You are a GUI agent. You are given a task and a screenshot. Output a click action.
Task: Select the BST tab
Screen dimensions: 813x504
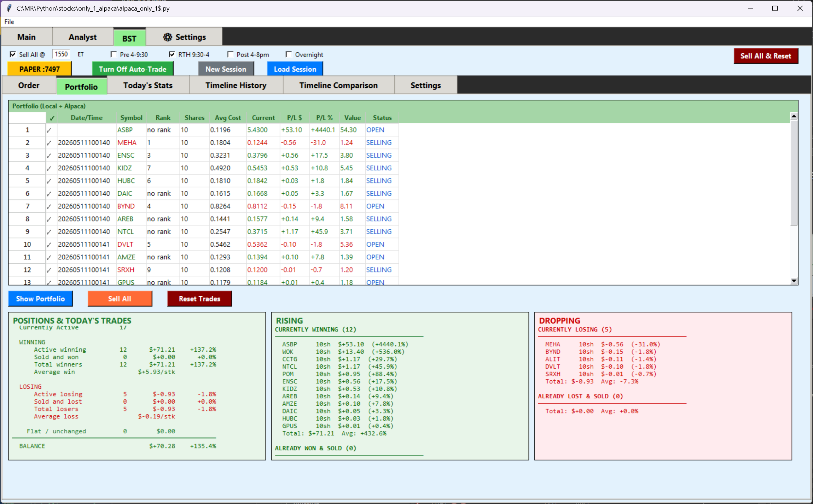point(129,38)
